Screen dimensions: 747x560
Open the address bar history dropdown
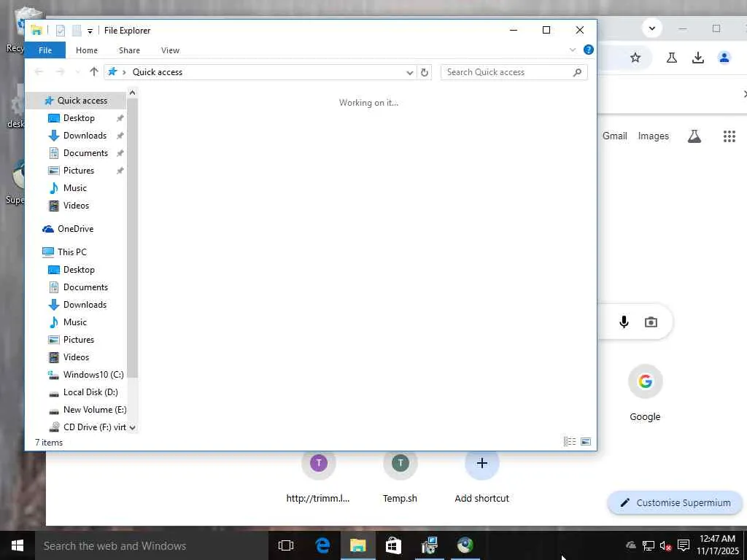(409, 72)
